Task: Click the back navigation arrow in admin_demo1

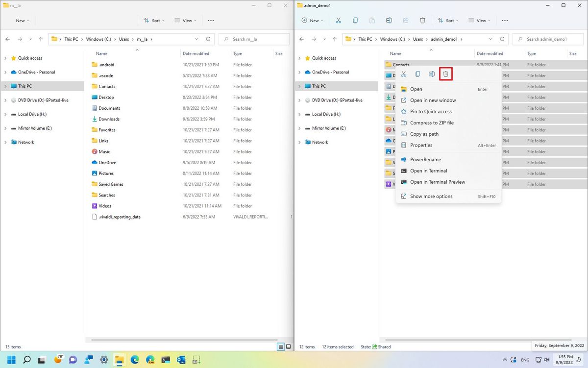Action: (x=301, y=39)
